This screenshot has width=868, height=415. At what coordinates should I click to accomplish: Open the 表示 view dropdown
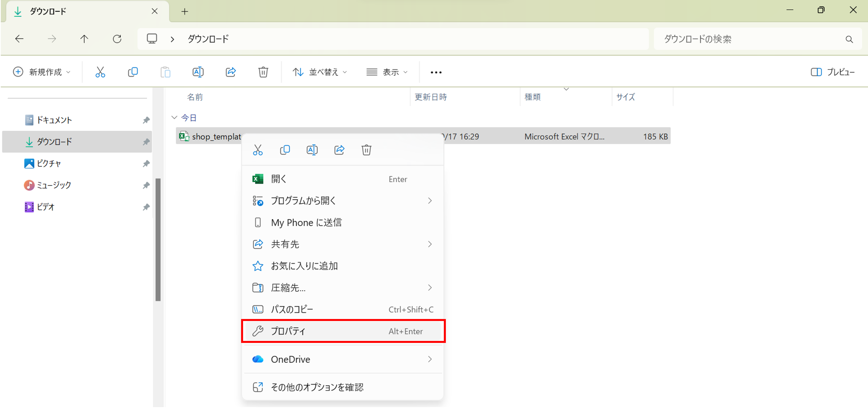[x=387, y=72]
